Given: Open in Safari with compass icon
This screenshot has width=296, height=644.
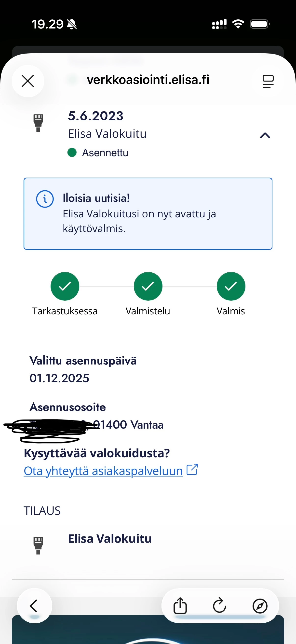Looking at the screenshot, I should [x=260, y=605].
